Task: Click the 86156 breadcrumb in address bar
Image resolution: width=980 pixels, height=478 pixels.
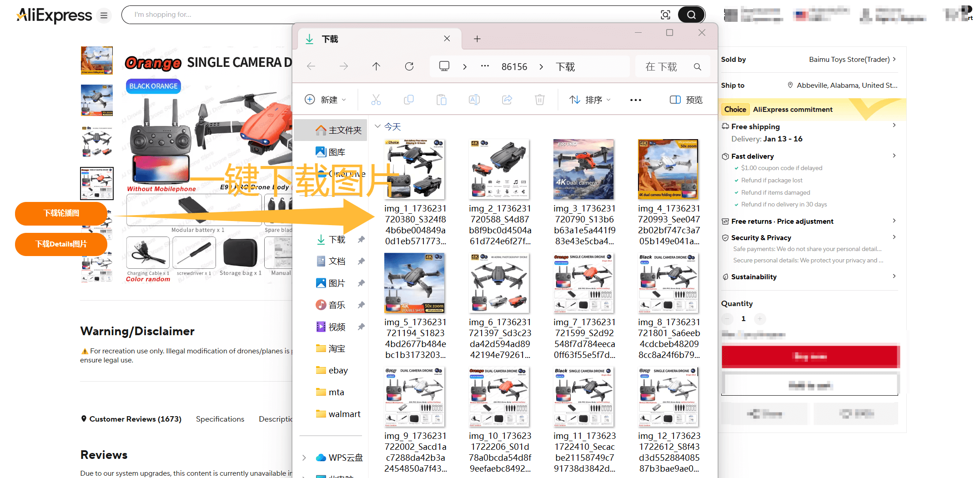Action: pos(514,67)
